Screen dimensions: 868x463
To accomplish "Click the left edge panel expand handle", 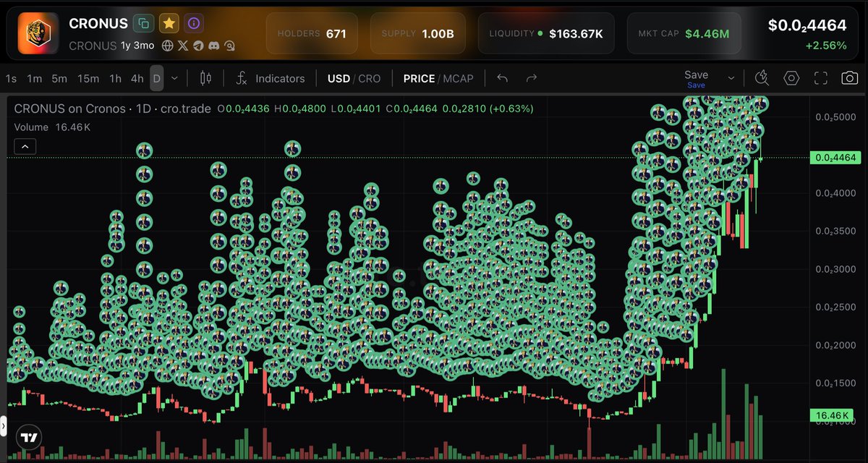I will pos(3,425).
